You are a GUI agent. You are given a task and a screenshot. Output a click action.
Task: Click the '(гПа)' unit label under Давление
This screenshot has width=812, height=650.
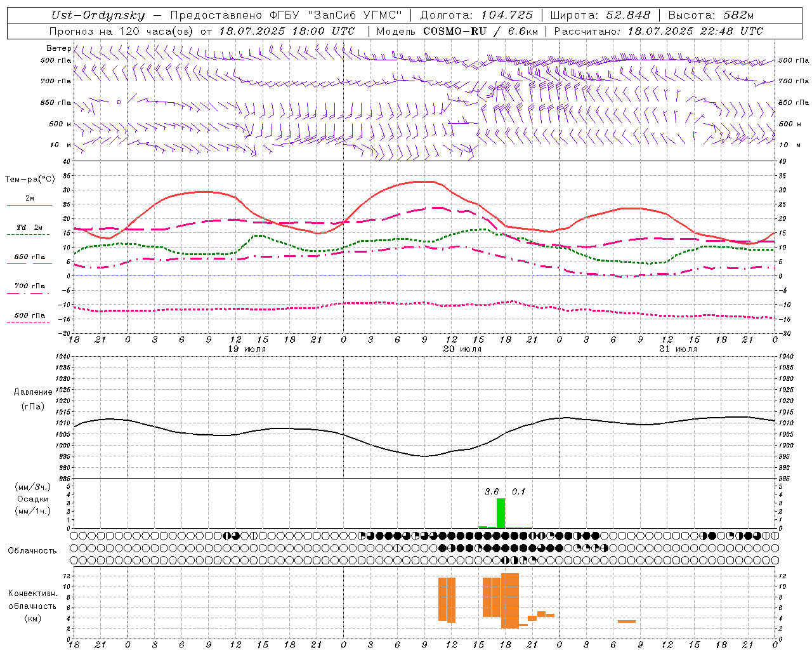pyautogui.click(x=33, y=406)
